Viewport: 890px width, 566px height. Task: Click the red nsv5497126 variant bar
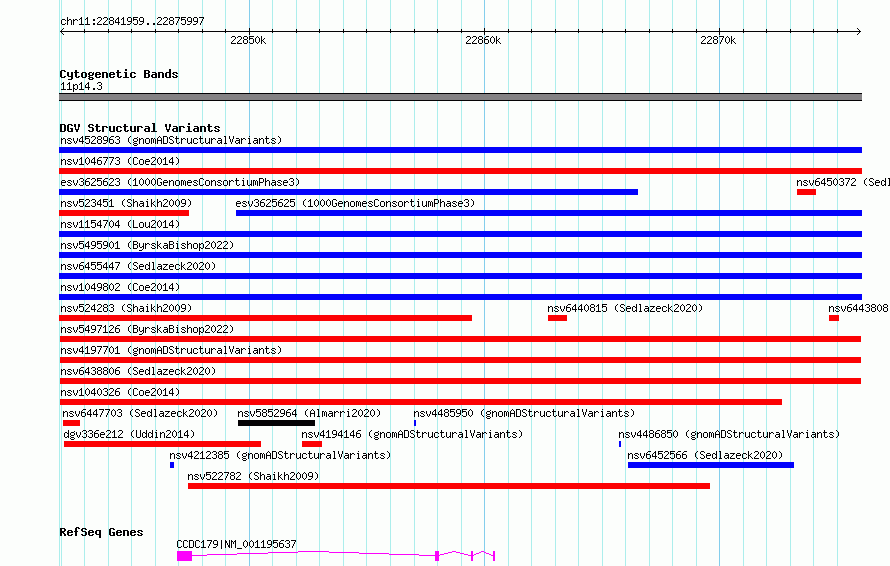tap(460, 339)
